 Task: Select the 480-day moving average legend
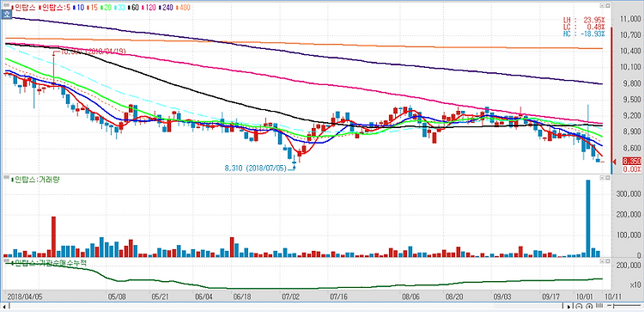184,8
